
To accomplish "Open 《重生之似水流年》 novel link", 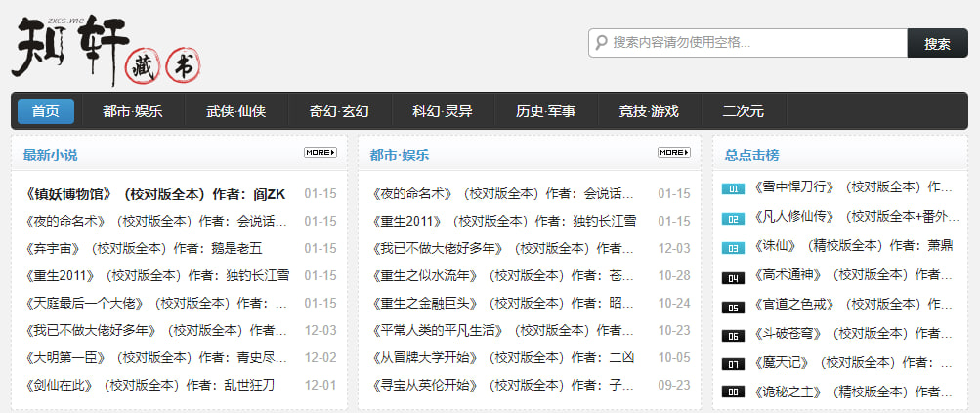I will click(x=502, y=275).
